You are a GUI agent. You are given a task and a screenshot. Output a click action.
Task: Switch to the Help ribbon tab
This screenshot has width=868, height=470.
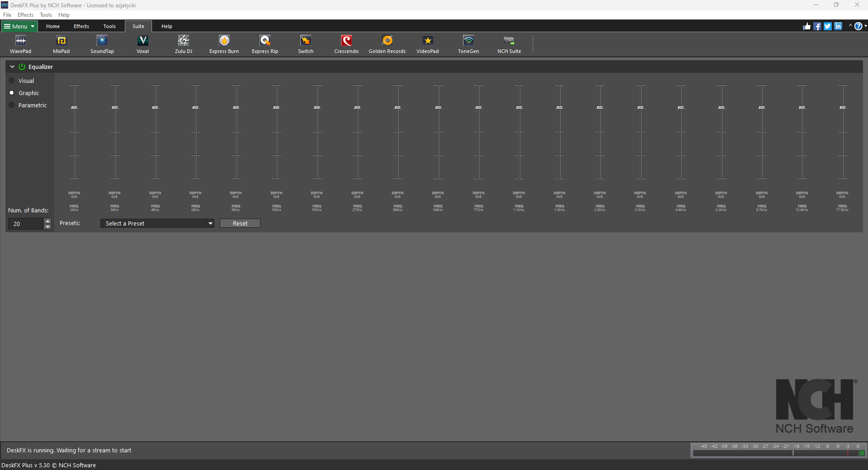click(167, 26)
